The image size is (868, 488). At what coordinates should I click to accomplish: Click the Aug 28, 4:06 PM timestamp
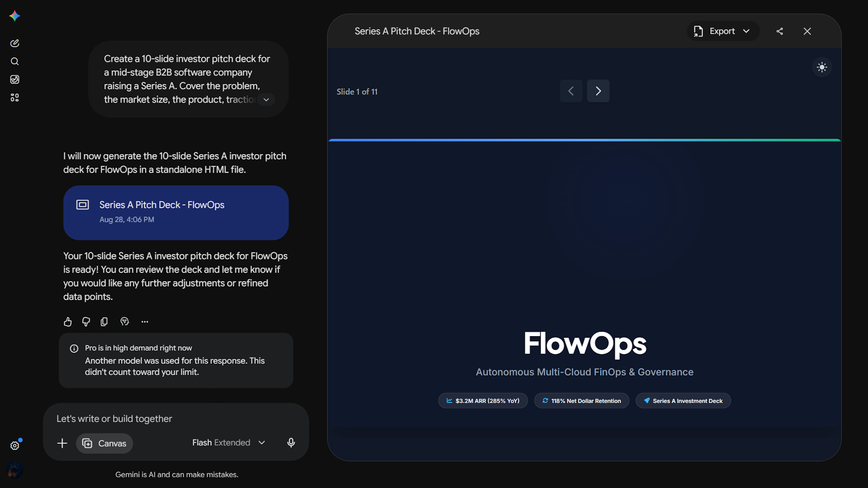coord(127,220)
